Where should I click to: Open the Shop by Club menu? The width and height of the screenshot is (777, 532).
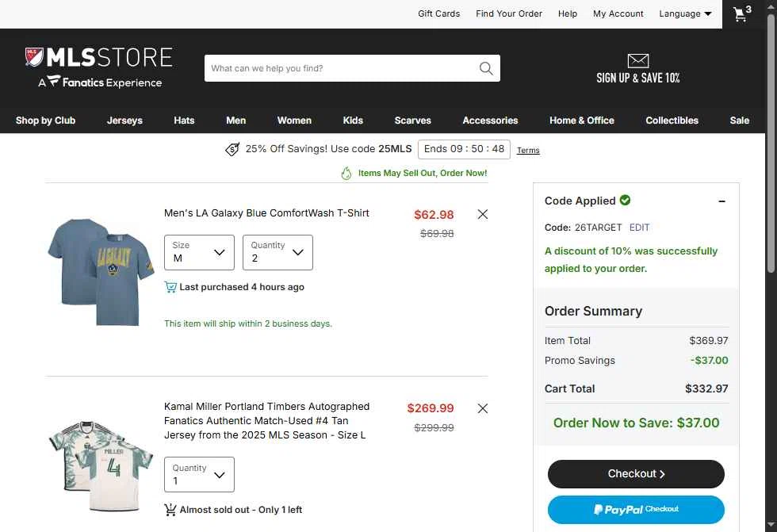[46, 121]
